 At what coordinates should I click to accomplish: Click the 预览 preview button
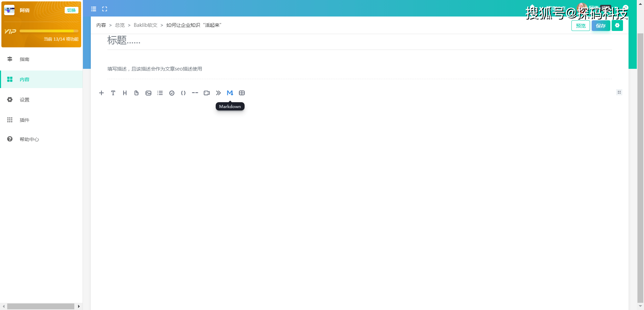click(581, 26)
